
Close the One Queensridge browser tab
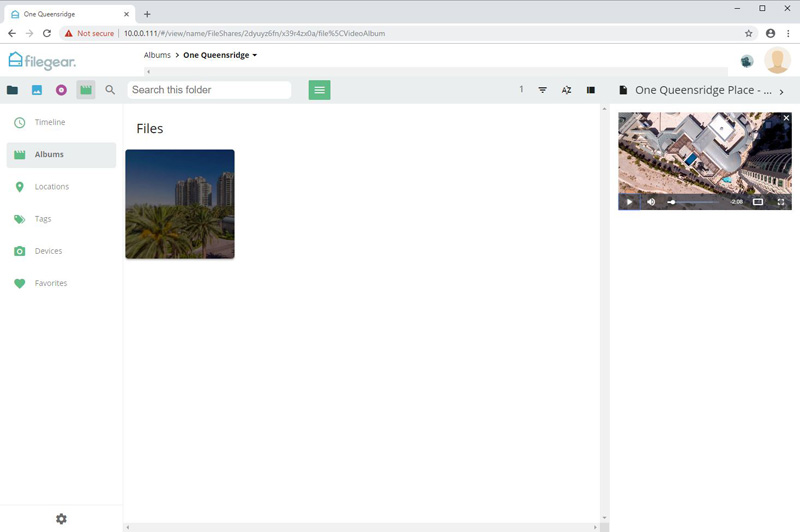pos(127,14)
